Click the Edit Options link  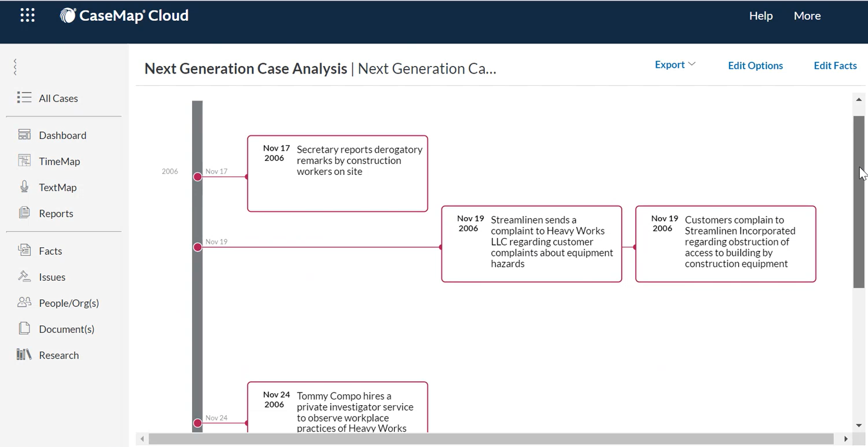(x=755, y=66)
